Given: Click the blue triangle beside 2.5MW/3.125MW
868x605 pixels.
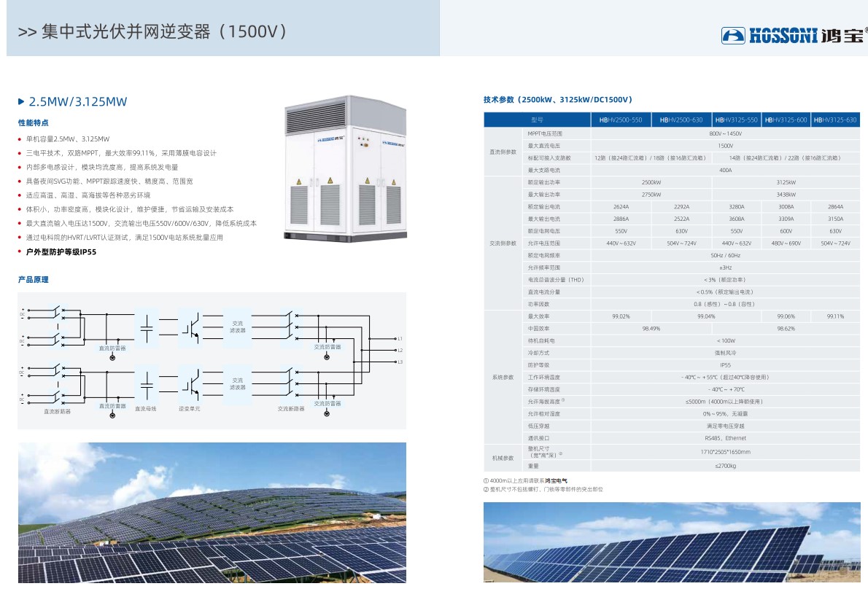Looking at the screenshot, I should click(x=21, y=102).
